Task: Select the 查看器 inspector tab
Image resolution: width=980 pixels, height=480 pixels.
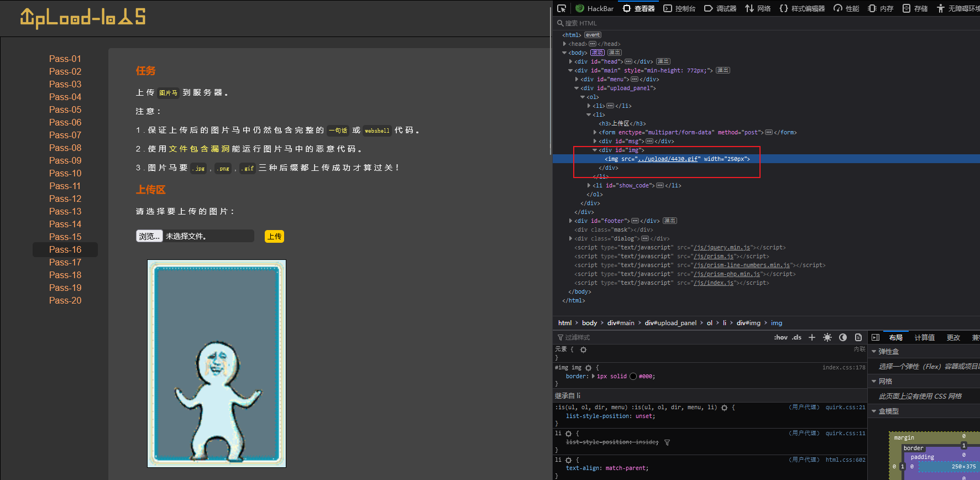Action: click(x=639, y=8)
